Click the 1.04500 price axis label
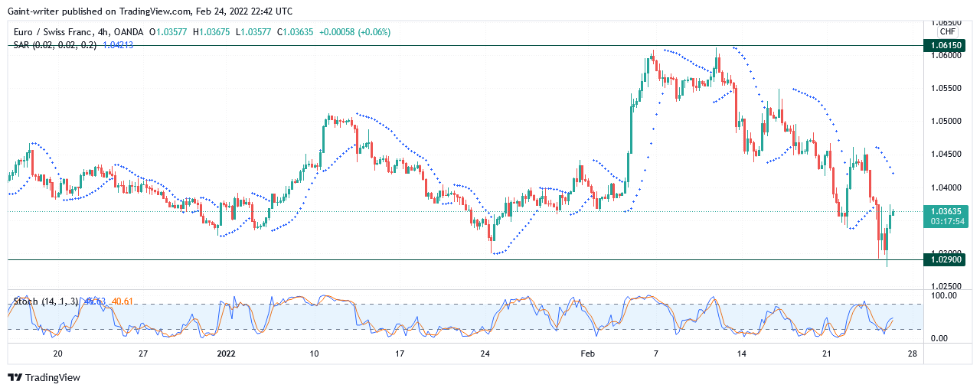 click(946, 154)
